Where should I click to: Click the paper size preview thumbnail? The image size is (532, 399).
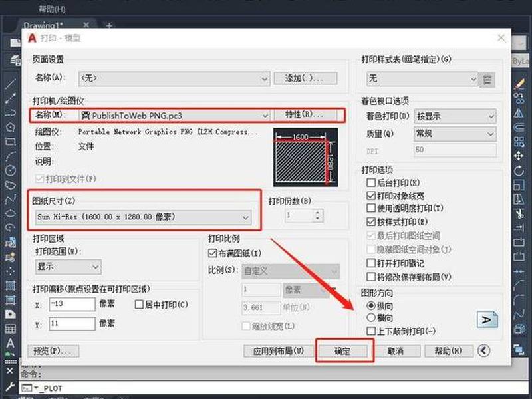[x=306, y=157]
